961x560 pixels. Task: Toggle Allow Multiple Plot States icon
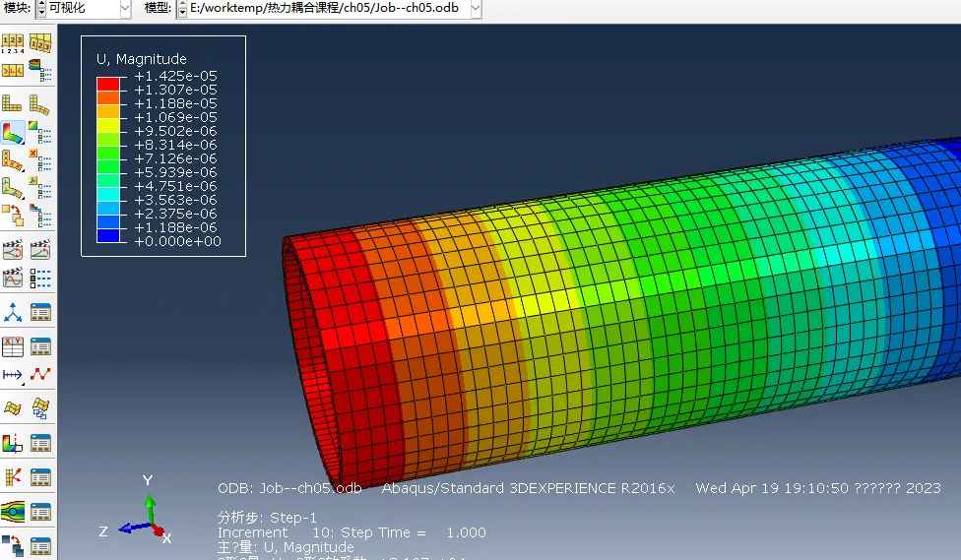[x=13, y=215]
